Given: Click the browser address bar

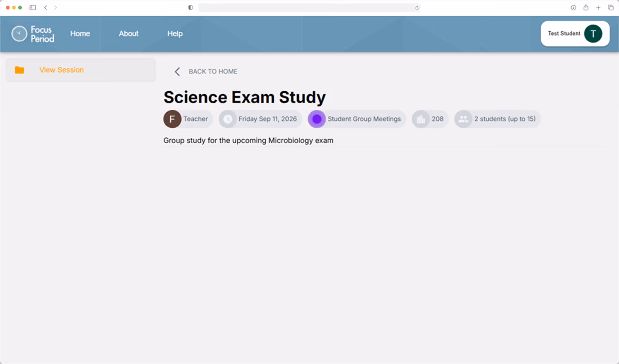Looking at the screenshot, I should [309, 8].
